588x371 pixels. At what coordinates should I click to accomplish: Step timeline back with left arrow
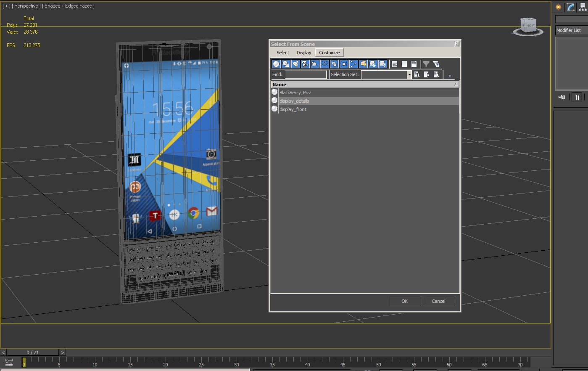click(3, 352)
